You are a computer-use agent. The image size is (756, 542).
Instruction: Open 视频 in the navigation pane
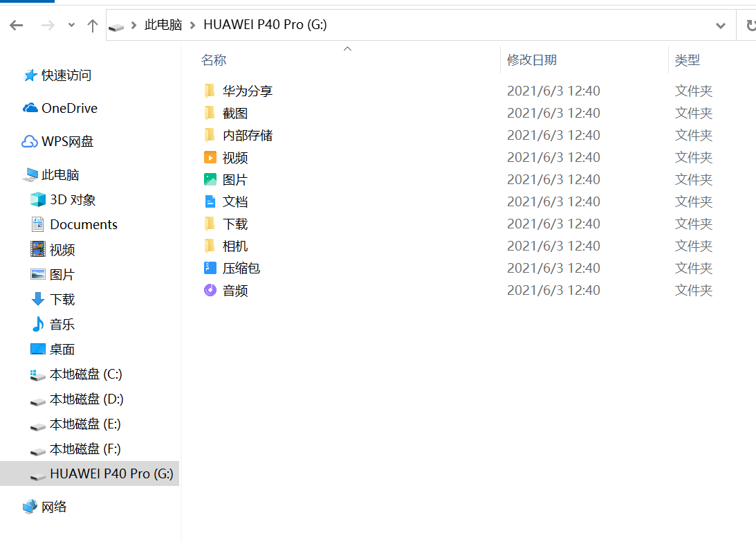click(62, 249)
